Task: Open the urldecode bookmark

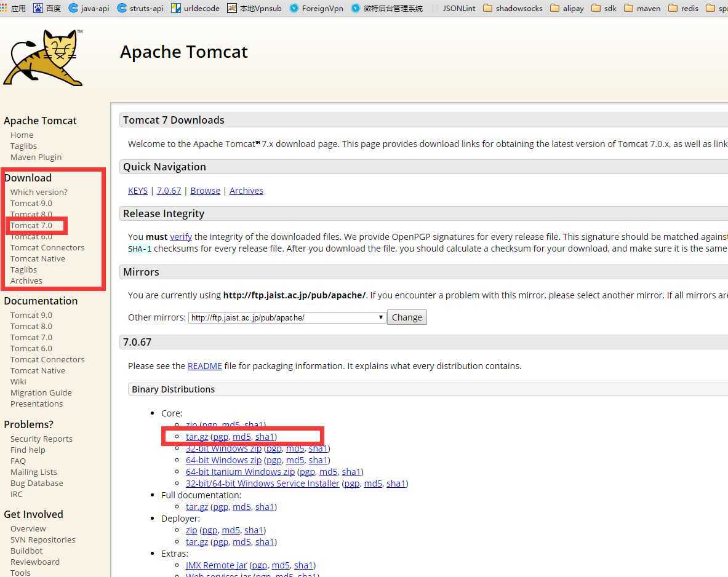Action: coord(195,8)
